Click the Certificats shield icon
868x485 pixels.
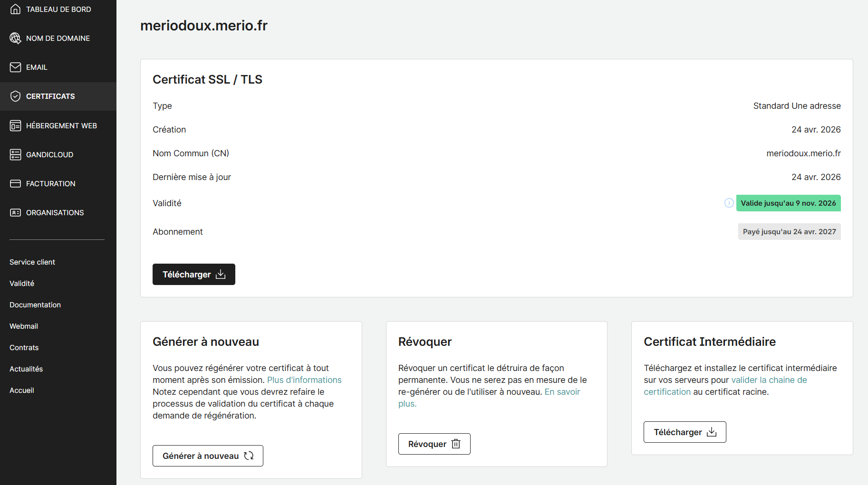[x=15, y=96]
